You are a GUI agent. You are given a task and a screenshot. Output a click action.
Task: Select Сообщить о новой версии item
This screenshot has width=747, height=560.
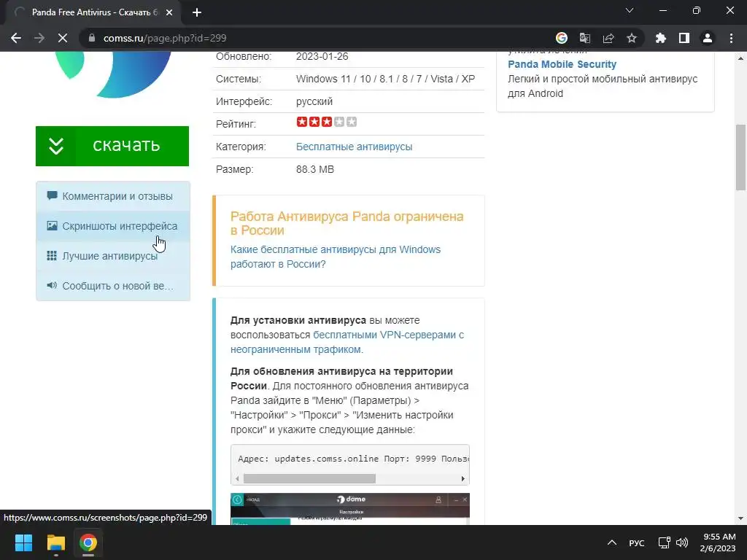click(x=113, y=286)
